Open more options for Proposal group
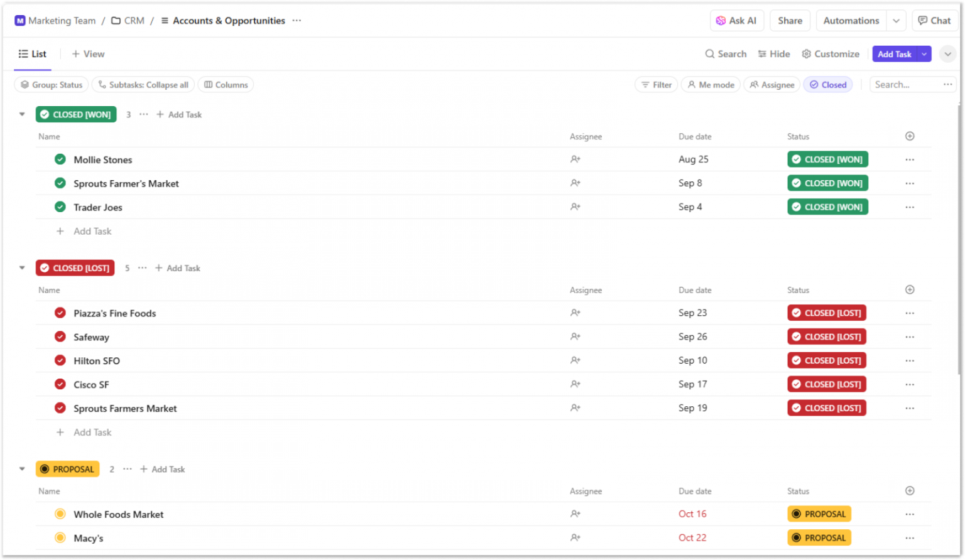This screenshot has width=965, height=560. (x=128, y=469)
